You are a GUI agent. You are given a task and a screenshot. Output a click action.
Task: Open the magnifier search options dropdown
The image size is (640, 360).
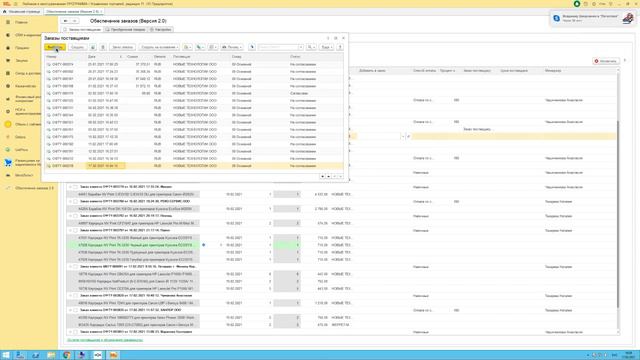click(x=311, y=47)
